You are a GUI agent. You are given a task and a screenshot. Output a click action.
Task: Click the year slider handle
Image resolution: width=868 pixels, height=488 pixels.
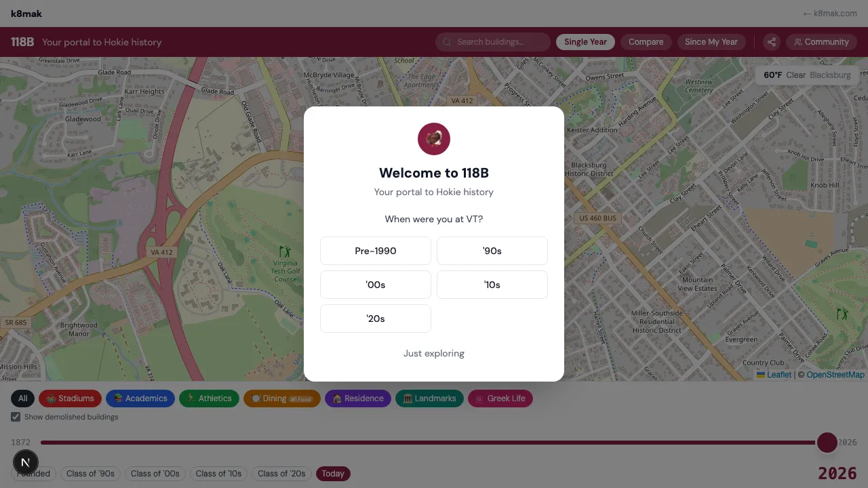[827, 443]
